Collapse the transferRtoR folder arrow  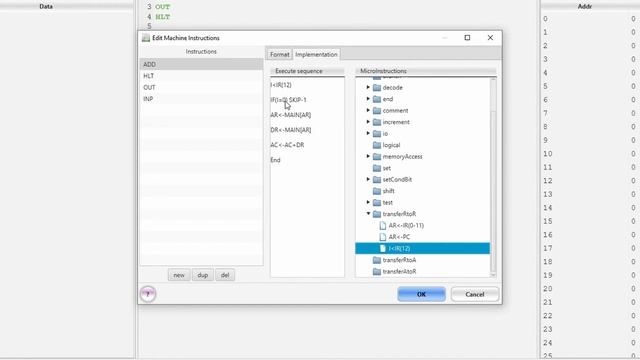(368, 213)
